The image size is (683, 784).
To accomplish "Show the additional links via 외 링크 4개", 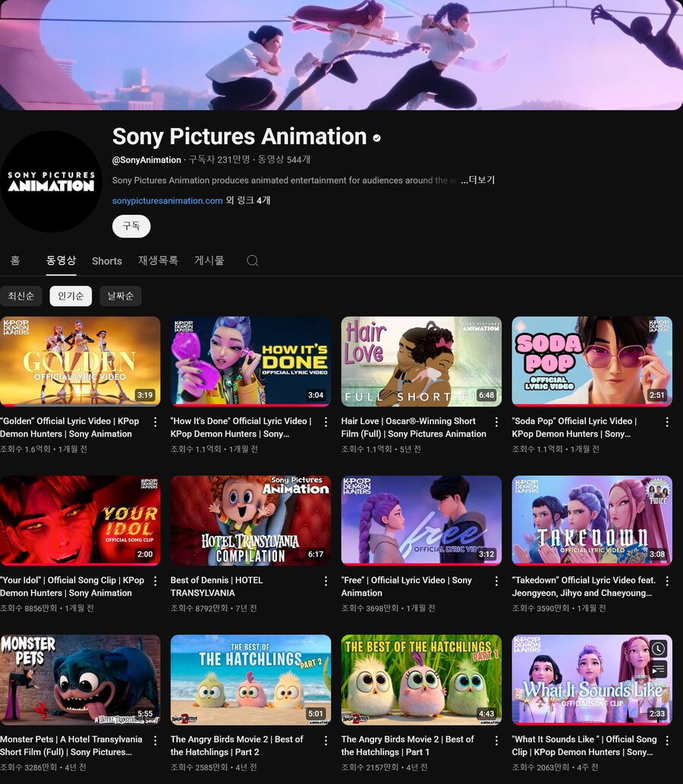I will pos(248,200).
